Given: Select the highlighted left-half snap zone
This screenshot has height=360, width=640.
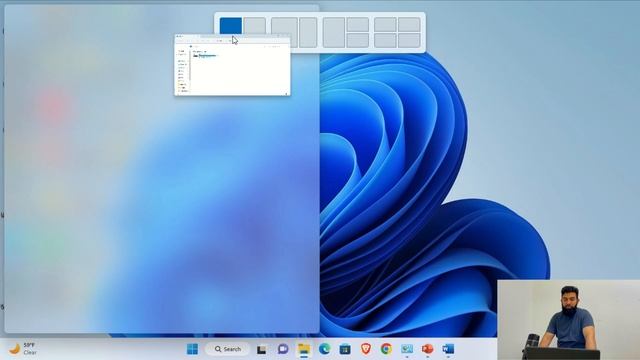Looking at the screenshot, I should (231, 25).
